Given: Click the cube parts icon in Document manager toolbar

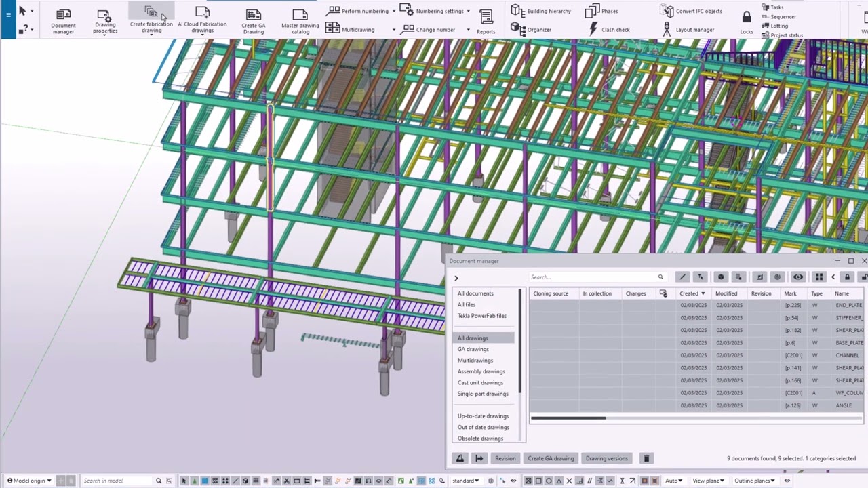Looking at the screenshot, I should [721, 277].
